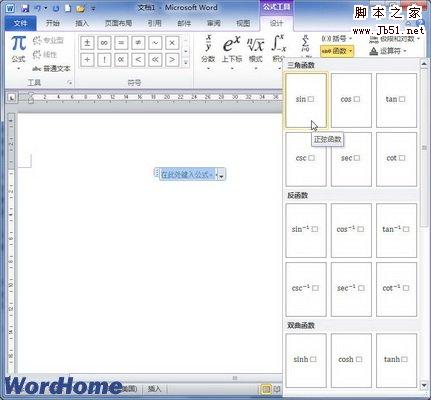The image size is (431, 400).
Task: Click into the 在此处键入公式 equation box
Action: point(187,175)
